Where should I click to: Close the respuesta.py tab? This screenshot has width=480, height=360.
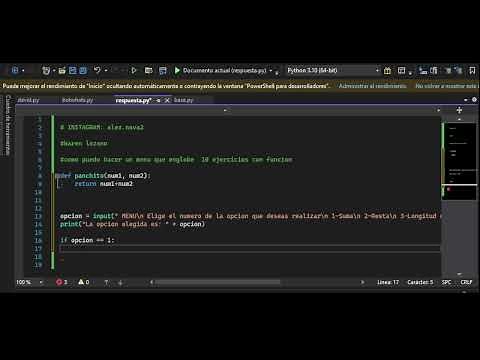pos(167,100)
